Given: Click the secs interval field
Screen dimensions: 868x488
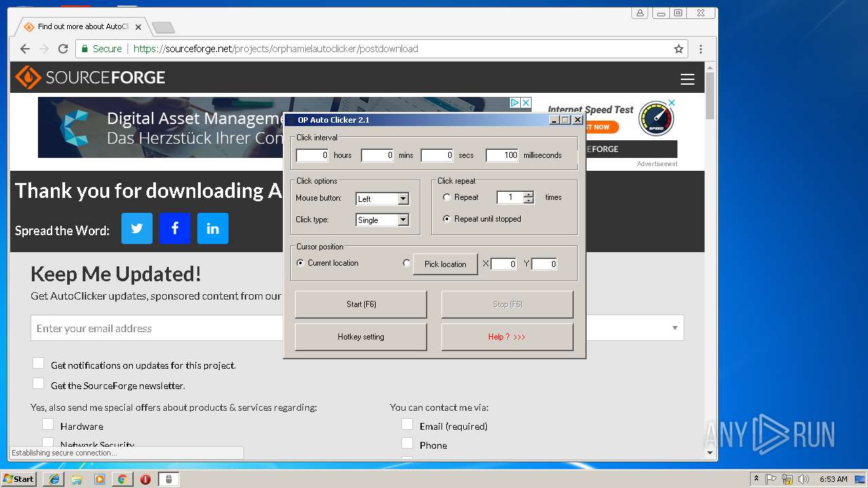Looking at the screenshot, I should (437, 155).
